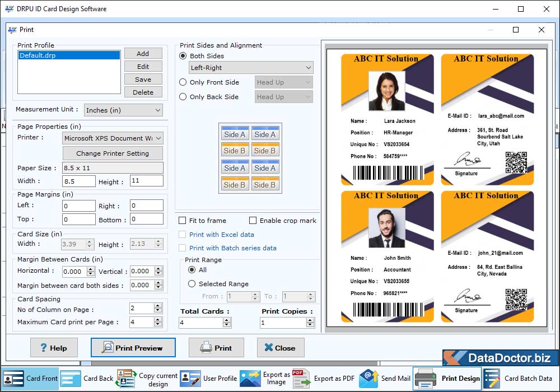Click John Smith card front preview
The height and width of the screenshot is (392, 560).
coord(388,256)
